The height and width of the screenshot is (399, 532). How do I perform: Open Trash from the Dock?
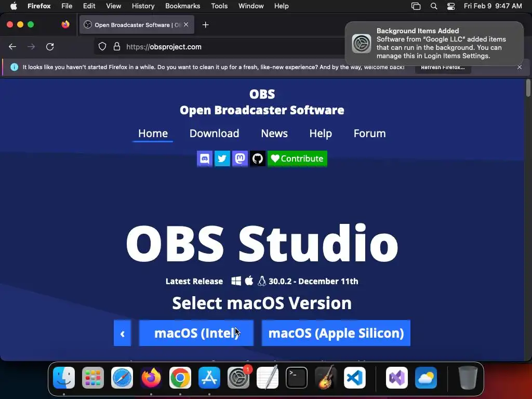(x=468, y=378)
